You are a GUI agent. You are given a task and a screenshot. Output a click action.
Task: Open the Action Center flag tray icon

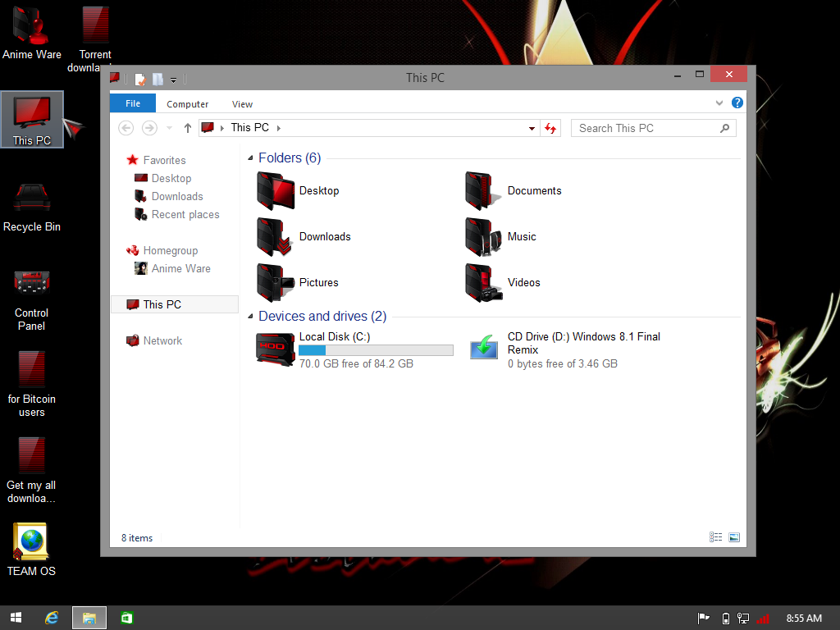point(703,619)
